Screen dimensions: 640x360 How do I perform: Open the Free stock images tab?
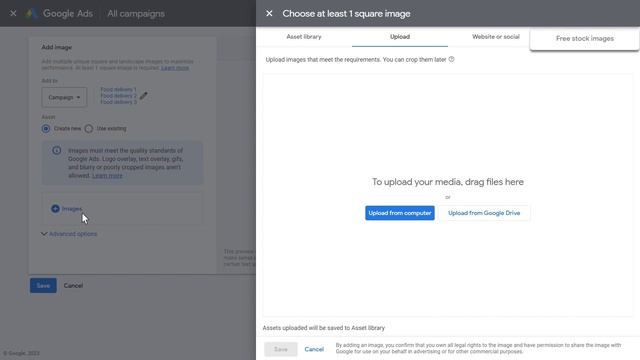[584, 38]
